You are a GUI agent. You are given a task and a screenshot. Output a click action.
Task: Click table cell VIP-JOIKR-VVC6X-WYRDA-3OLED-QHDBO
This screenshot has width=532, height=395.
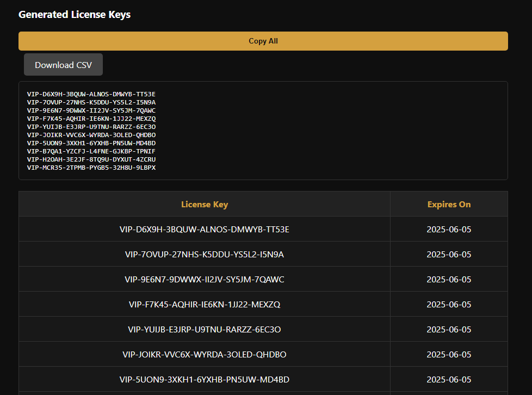tap(205, 354)
